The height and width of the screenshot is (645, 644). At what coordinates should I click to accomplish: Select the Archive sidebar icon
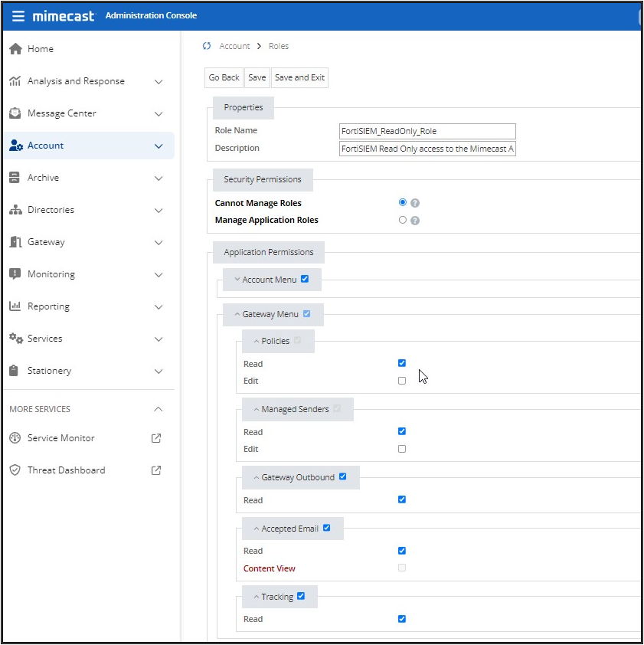point(17,177)
